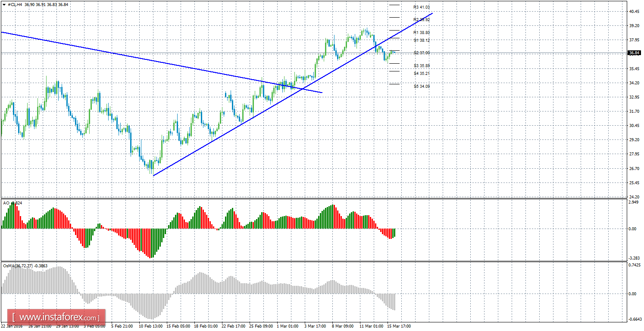
Task: Select the S2 37.00 pivot label
Action: pyautogui.click(x=422, y=53)
